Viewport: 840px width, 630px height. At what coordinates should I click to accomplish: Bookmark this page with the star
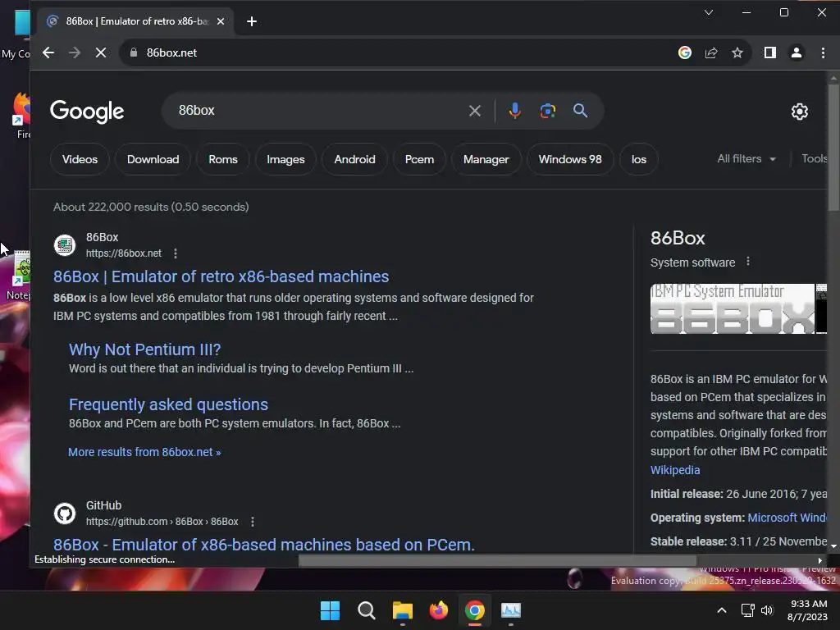[737, 52]
